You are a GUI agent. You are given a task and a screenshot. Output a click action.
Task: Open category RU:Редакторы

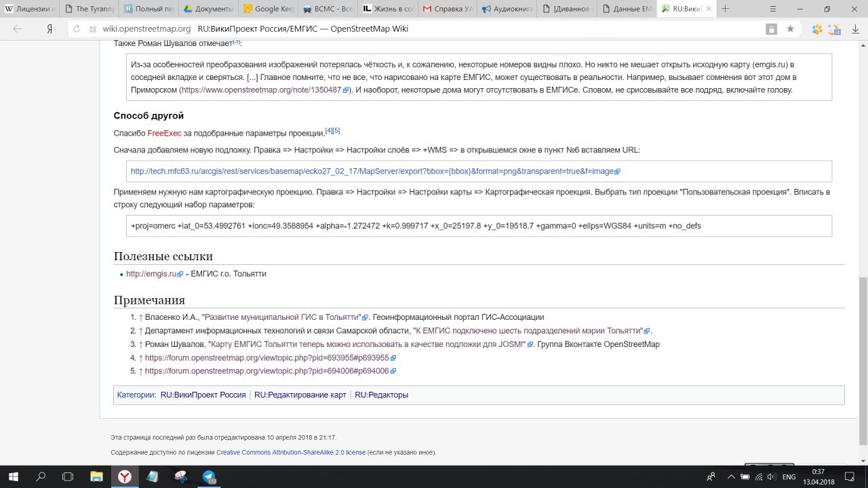pyautogui.click(x=382, y=394)
